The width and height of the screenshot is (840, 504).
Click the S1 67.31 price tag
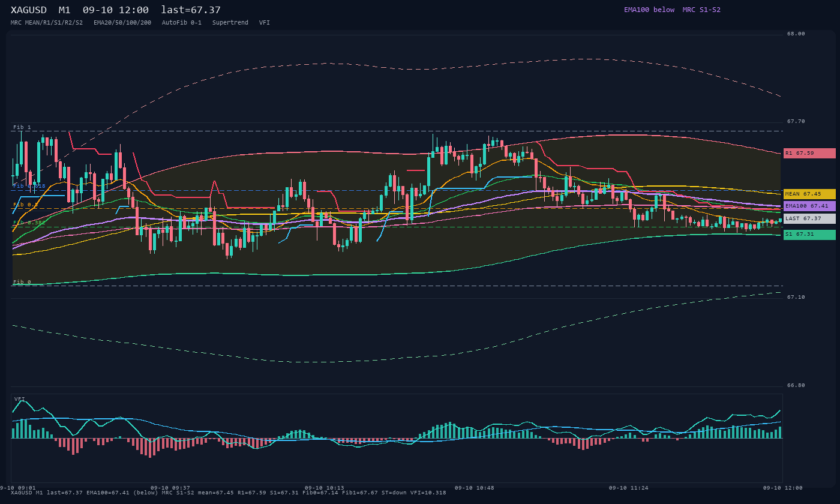point(809,234)
